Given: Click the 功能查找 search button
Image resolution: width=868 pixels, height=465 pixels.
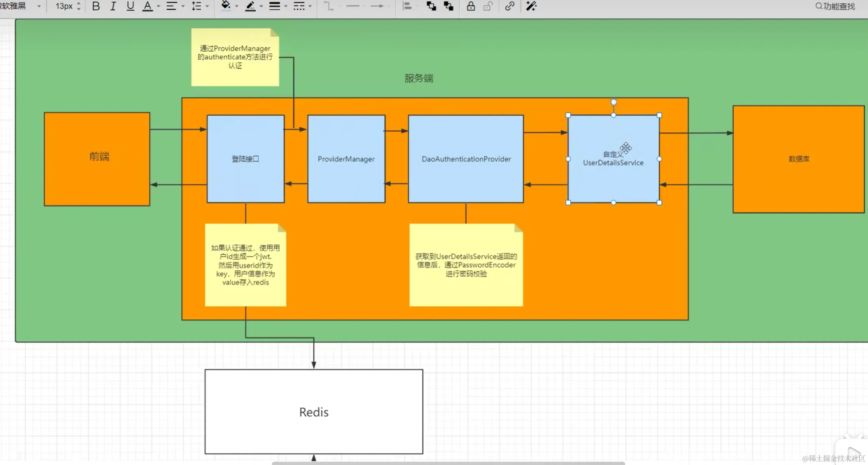Looking at the screenshot, I should click(x=835, y=6).
